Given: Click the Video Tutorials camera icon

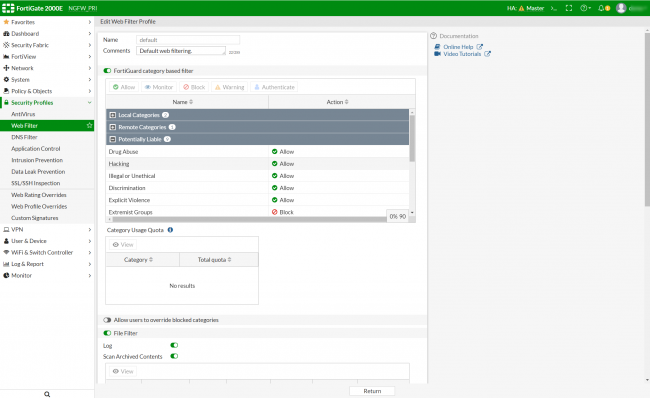Looking at the screenshot, I should pyautogui.click(x=437, y=54).
